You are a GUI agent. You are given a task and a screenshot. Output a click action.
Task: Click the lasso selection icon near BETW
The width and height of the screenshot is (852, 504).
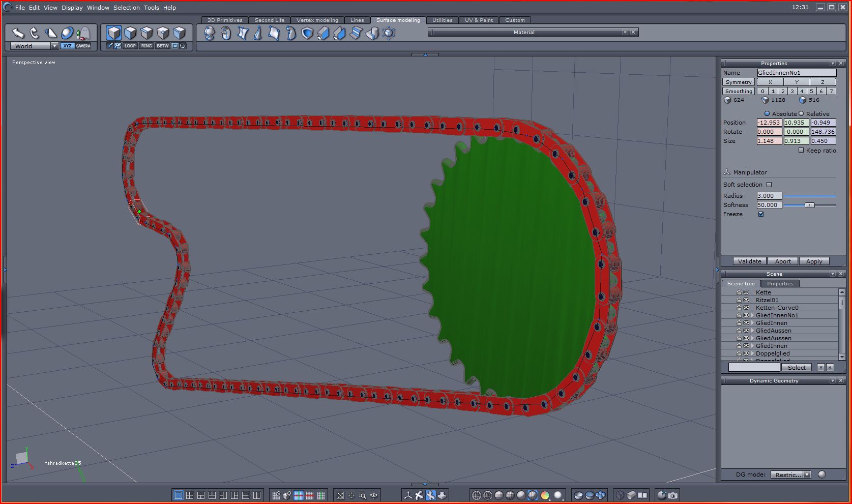click(x=183, y=46)
